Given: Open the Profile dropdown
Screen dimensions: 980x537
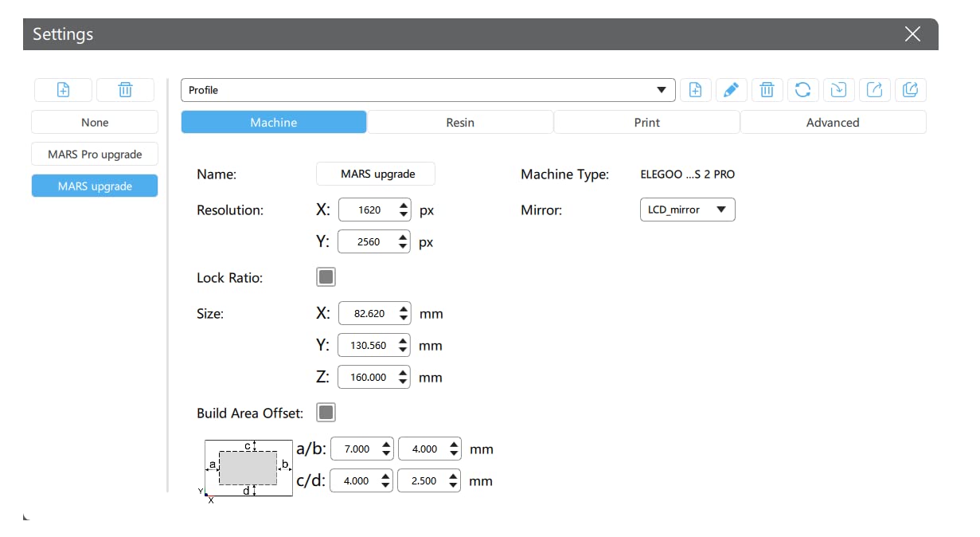Looking at the screenshot, I should [428, 90].
